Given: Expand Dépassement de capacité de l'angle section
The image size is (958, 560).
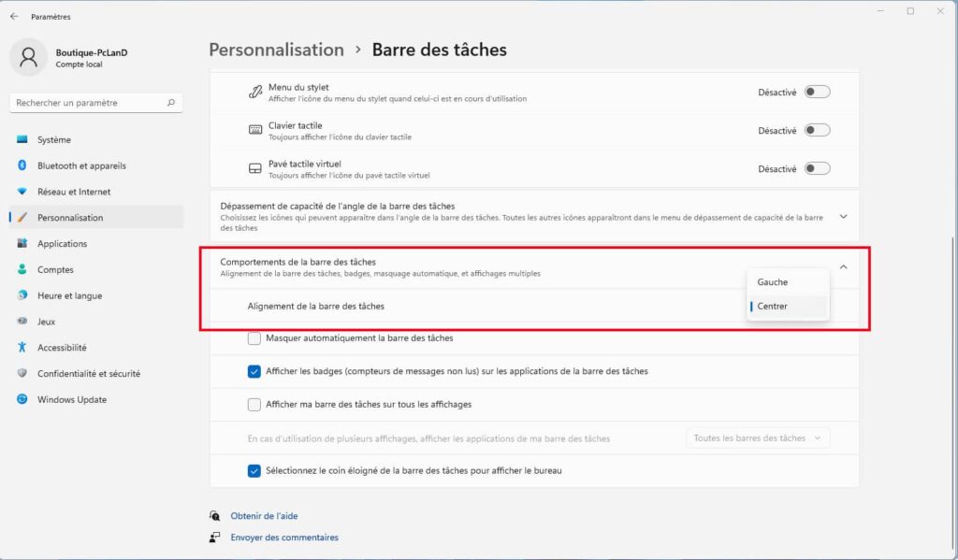Looking at the screenshot, I should tap(843, 217).
